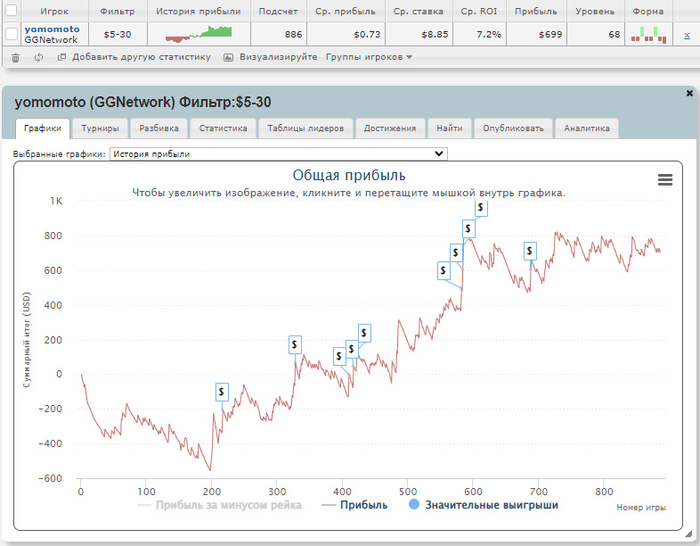
Task: Click the $ win marker near game 690
Action: 529,251
